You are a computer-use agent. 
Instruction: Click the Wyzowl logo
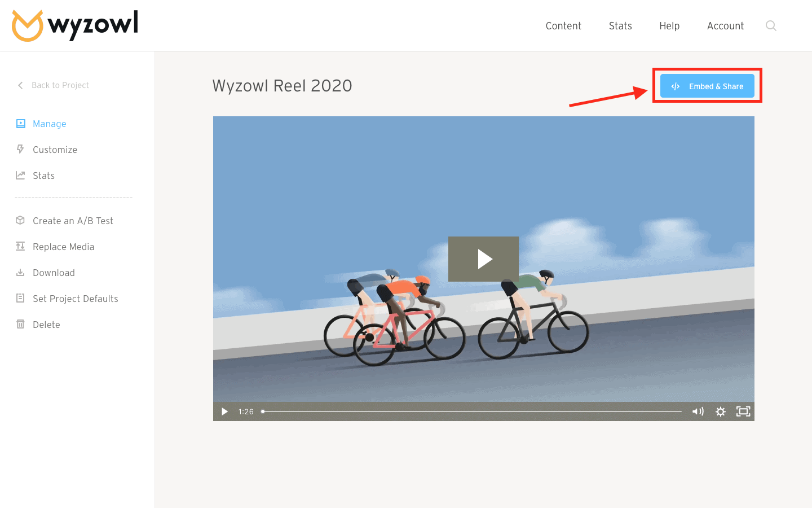[x=75, y=25]
